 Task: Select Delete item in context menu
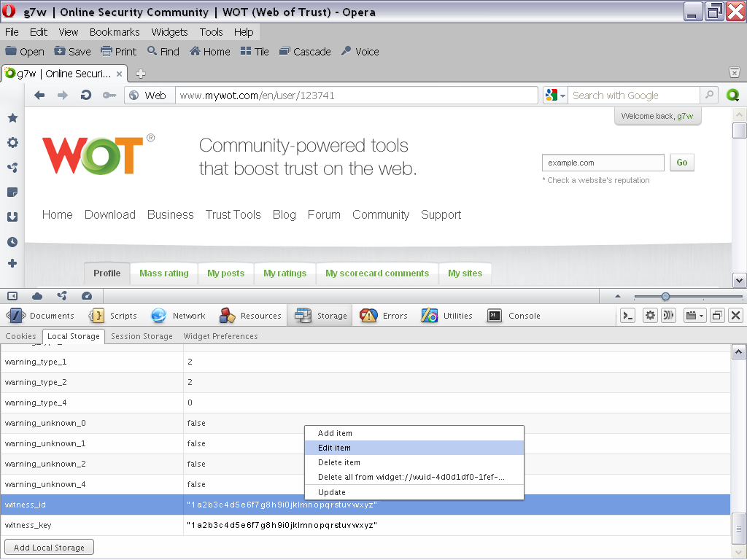414,462
